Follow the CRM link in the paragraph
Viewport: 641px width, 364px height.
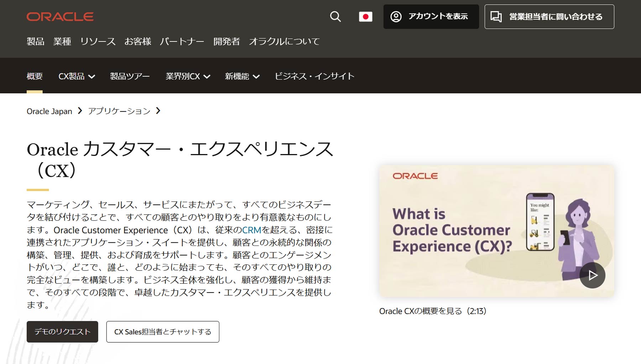(x=252, y=230)
